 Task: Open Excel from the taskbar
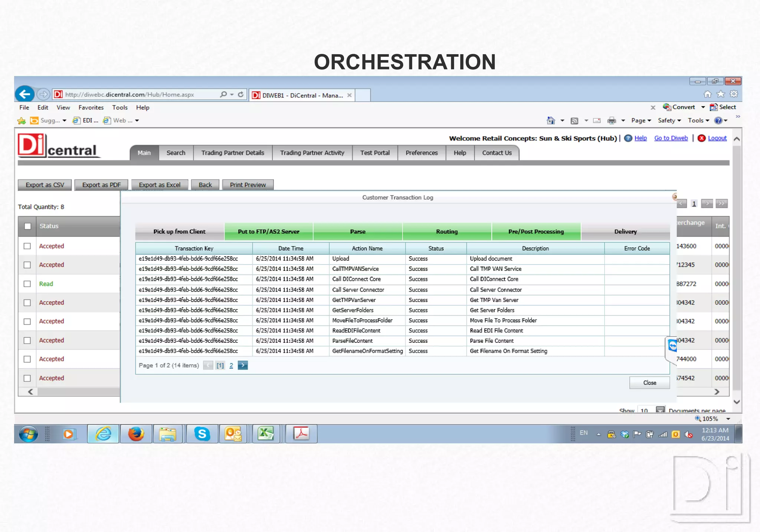266,434
